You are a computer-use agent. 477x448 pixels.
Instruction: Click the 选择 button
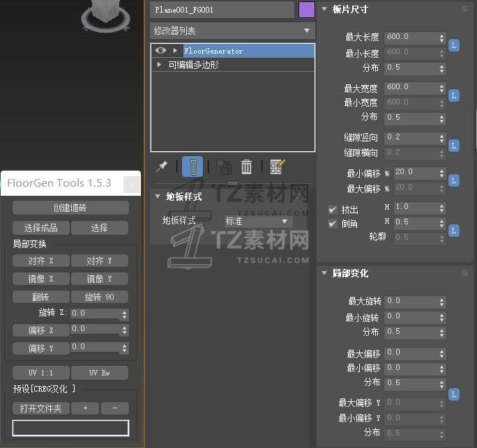tap(100, 228)
